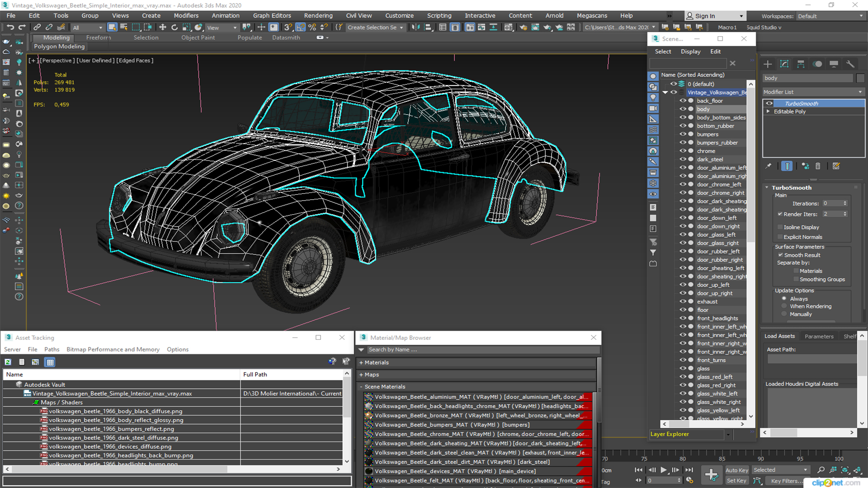The height and width of the screenshot is (488, 868).
Task: Switch to Freeform ribbon tab
Action: point(98,38)
